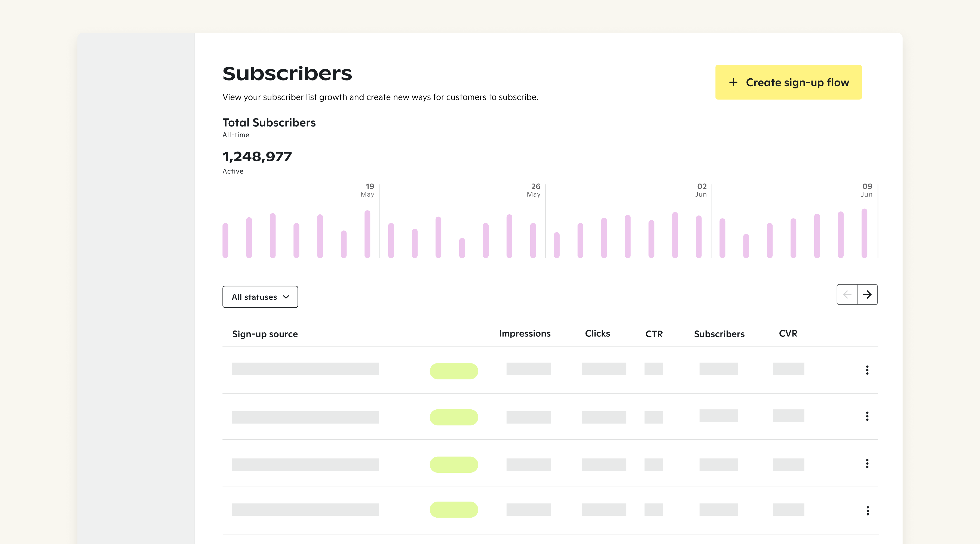Collapse the All statuses selector

click(260, 297)
